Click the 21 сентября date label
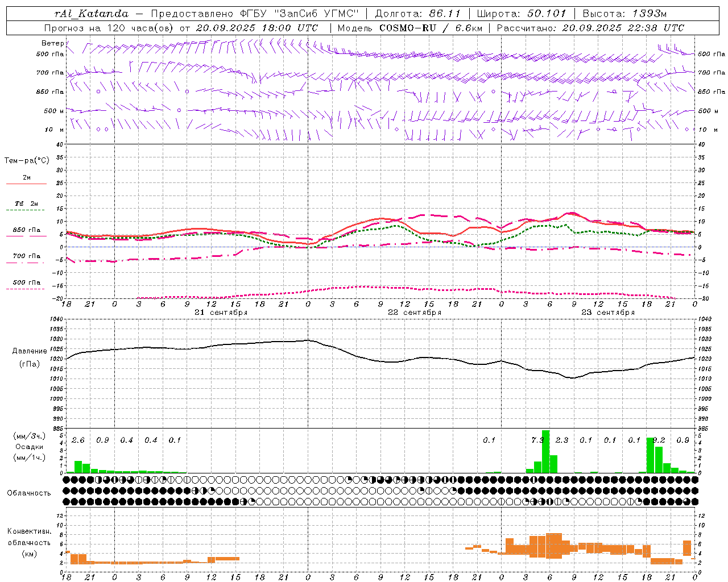728x582 pixels. (x=221, y=313)
